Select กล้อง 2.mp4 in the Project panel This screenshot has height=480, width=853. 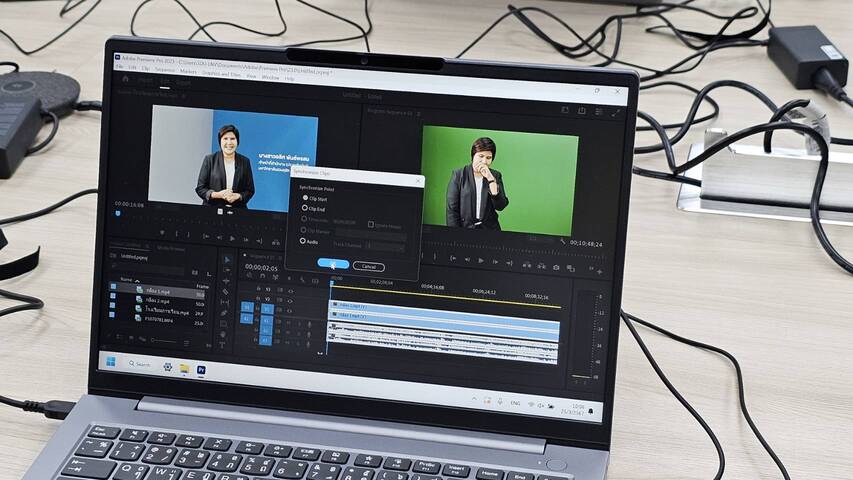pyautogui.click(x=158, y=300)
